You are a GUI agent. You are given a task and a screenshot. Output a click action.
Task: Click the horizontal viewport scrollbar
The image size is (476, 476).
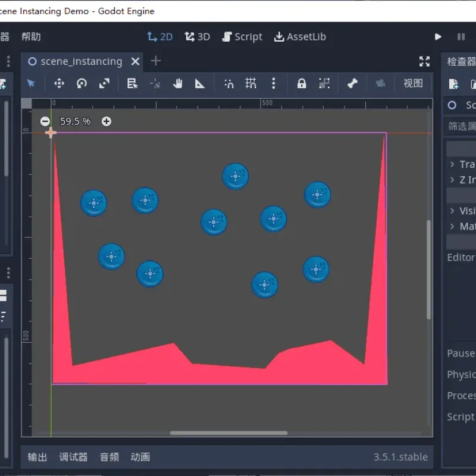[228, 433]
